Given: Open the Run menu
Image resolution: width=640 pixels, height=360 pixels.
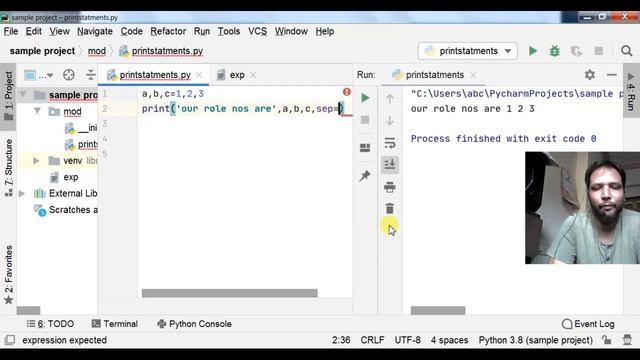Looking at the screenshot, I should tap(202, 31).
